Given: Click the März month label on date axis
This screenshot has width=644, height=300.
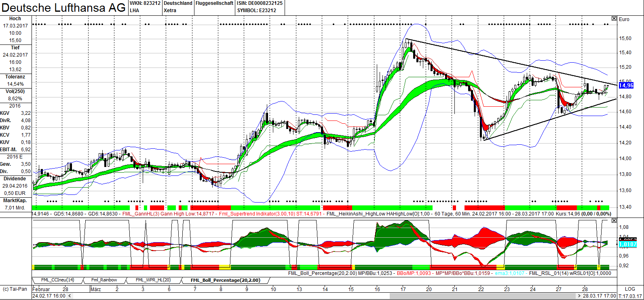Looking at the screenshot, I should (x=96, y=289).
